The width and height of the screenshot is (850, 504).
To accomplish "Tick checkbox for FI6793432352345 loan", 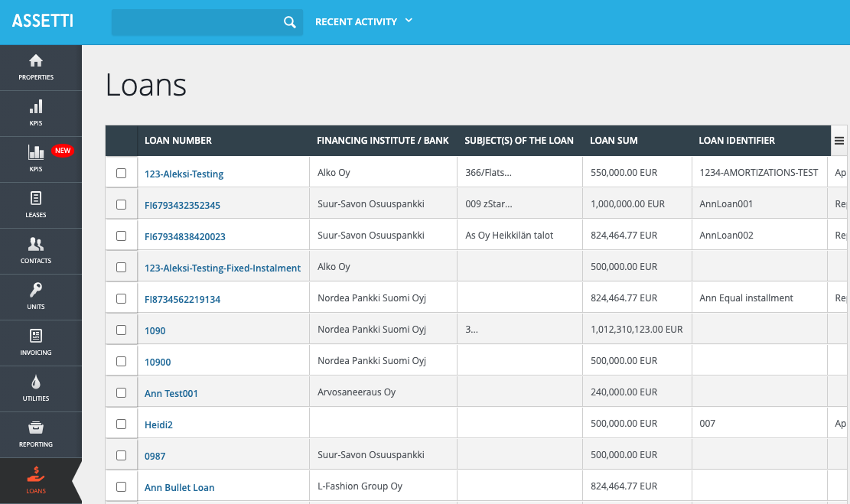I will pos(122,204).
